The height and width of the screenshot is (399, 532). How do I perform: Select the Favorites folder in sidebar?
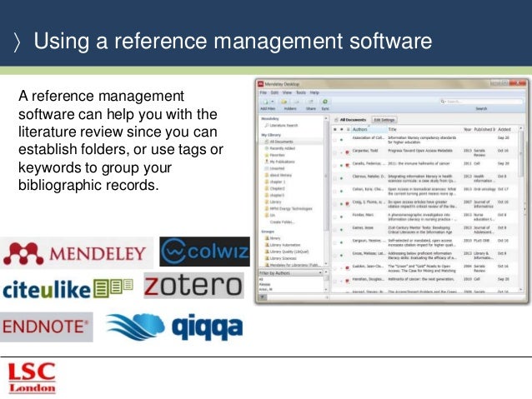click(274, 155)
